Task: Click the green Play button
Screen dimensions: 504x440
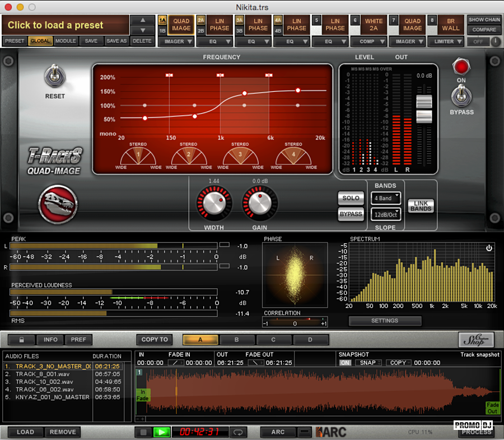Action: 162,432
